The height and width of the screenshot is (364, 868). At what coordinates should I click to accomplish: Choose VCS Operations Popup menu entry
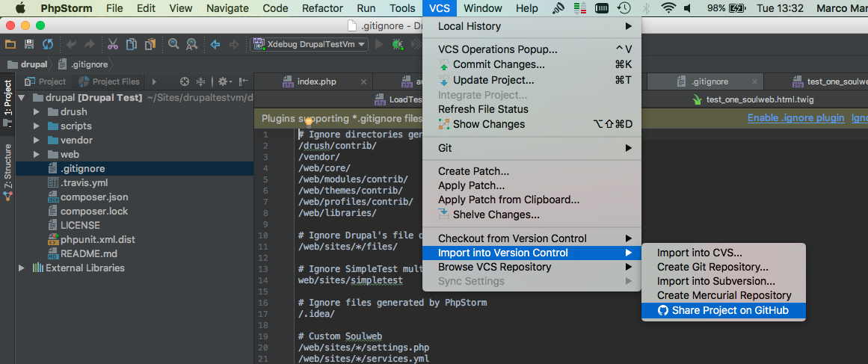[x=532, y=50]
